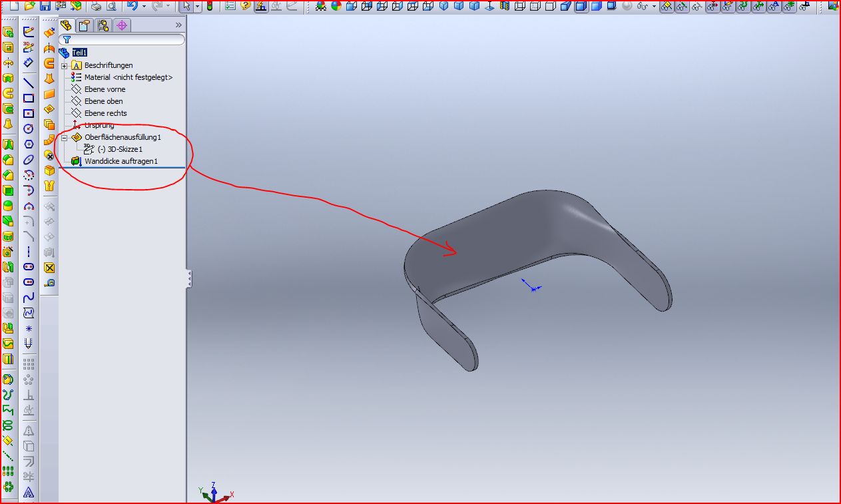
Task: Open the Undo history dropdown arrow
Action: click(x=143, y=7)
